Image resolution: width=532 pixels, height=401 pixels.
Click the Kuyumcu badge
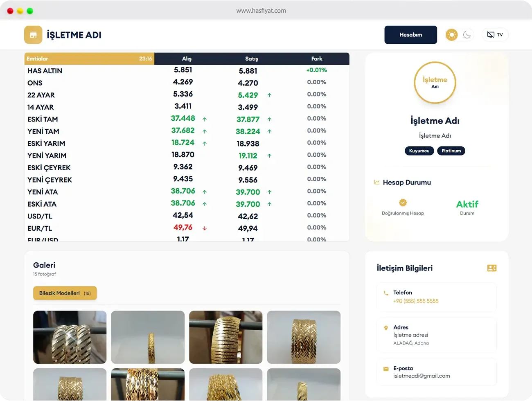point(419,151)
